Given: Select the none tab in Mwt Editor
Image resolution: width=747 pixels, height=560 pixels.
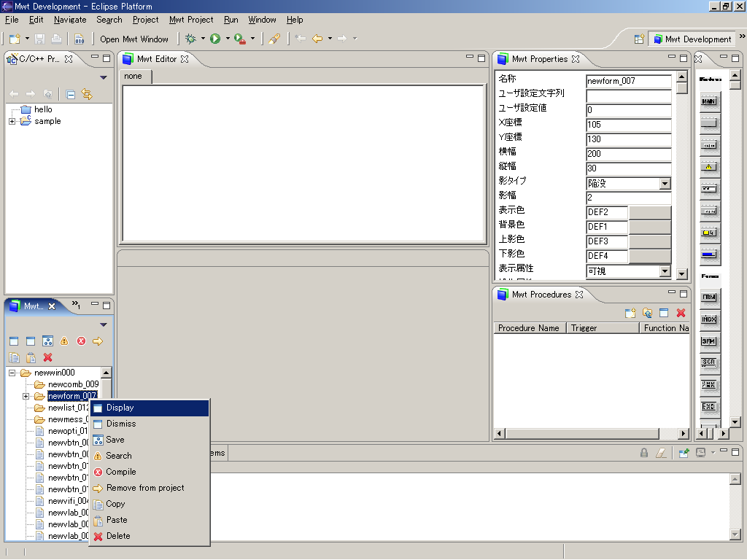Looking at the screenshot, I should click(x=133, y=76).
